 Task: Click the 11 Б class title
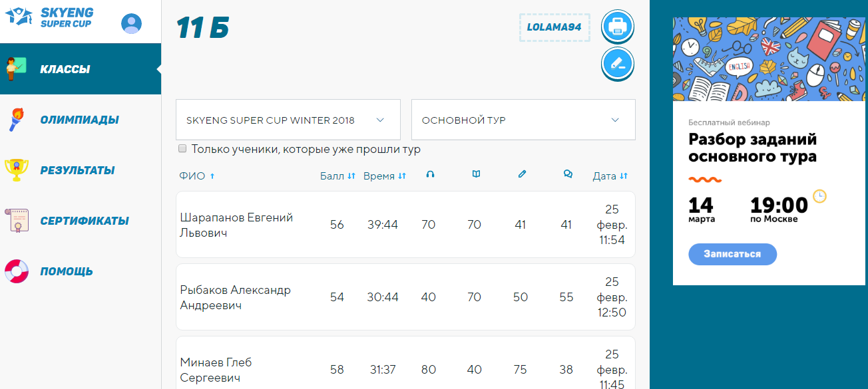tap(203, 28)
